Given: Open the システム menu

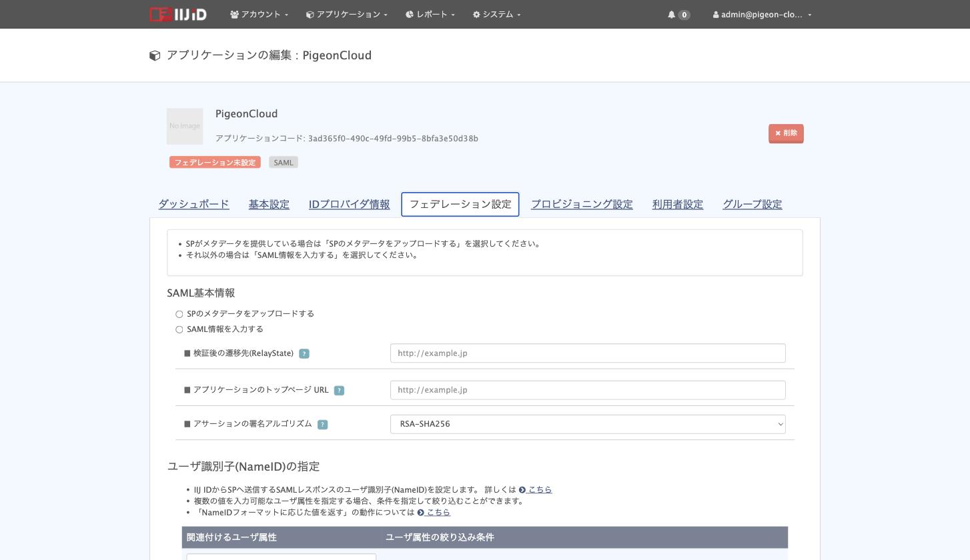Looking at the screenshot, I should [496, 14].
